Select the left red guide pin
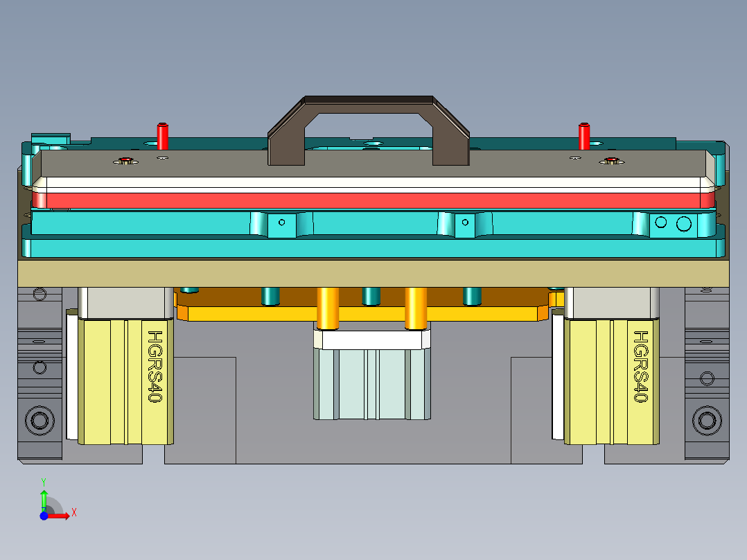Image resolution: width=747 pixels, height=560 pixels. (x=163, y=135)
